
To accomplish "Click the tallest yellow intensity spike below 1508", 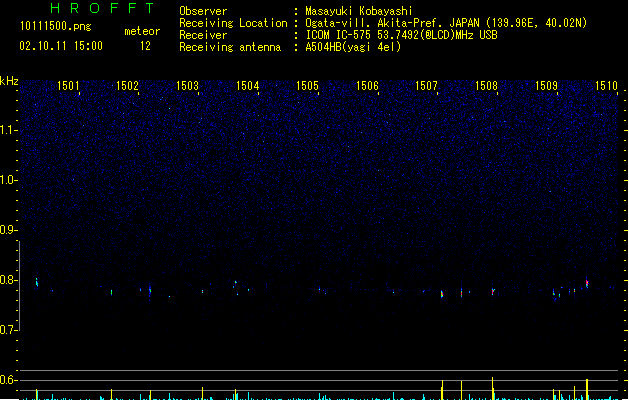I will [493, 388].
